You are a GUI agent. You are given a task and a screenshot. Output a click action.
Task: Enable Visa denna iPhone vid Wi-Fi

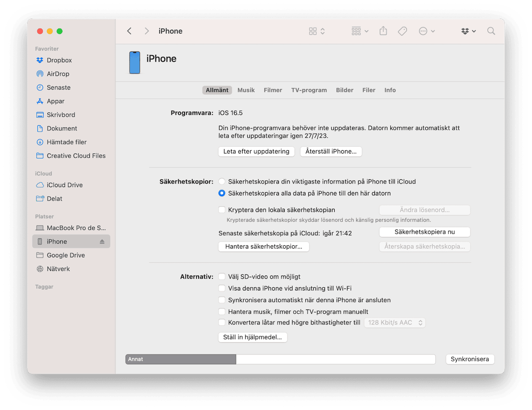(222, 288)
